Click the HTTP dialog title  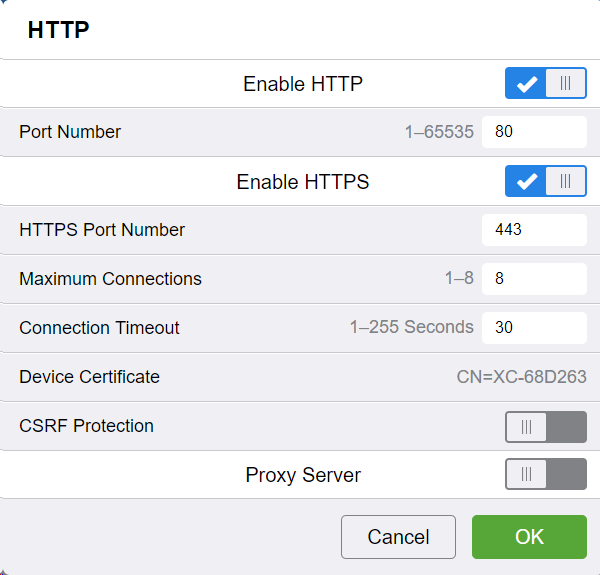[x=58, y=30]
